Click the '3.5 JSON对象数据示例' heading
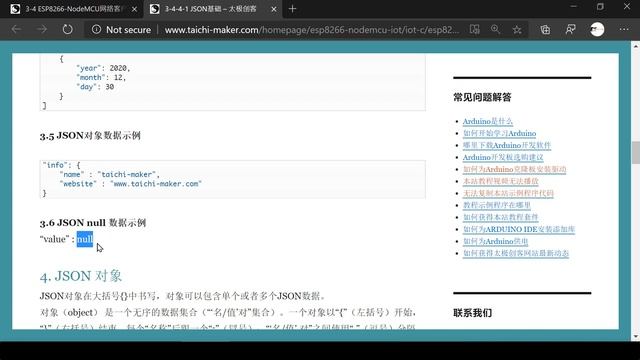 [90, 136]
